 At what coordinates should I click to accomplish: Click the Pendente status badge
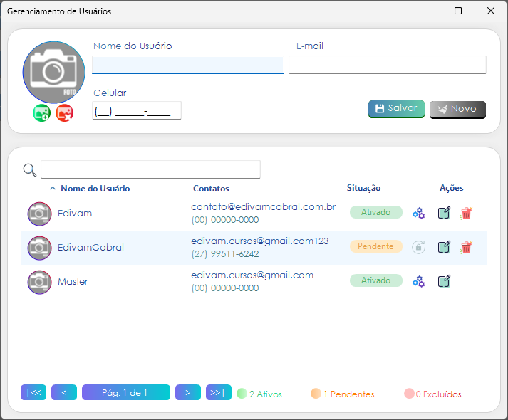click(x=375, y=246)
